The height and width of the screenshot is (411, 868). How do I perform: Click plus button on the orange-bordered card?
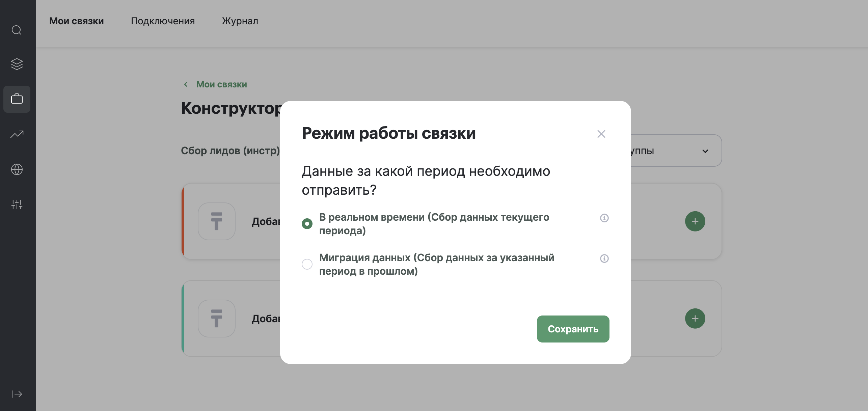(695, 221)
